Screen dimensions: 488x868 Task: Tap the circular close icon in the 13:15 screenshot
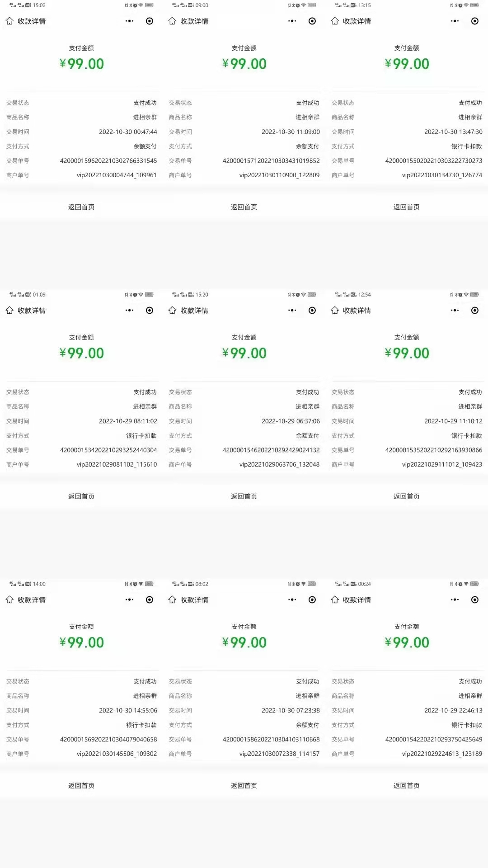tap(475, 21)
